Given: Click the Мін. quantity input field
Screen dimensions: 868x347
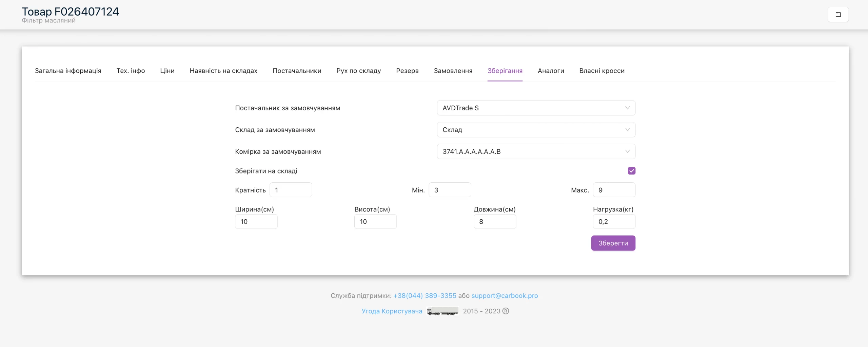Looking at the screenshot, I should (x=450, y=190).
